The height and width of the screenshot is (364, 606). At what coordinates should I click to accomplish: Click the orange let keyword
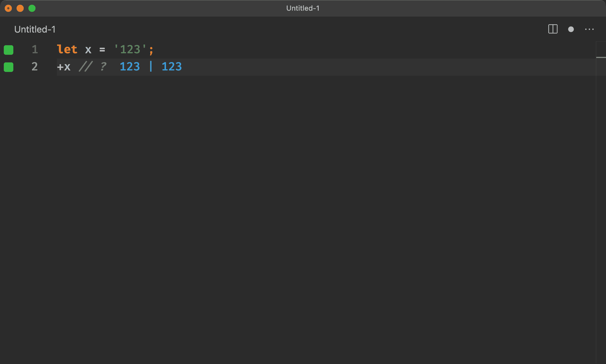67,49
